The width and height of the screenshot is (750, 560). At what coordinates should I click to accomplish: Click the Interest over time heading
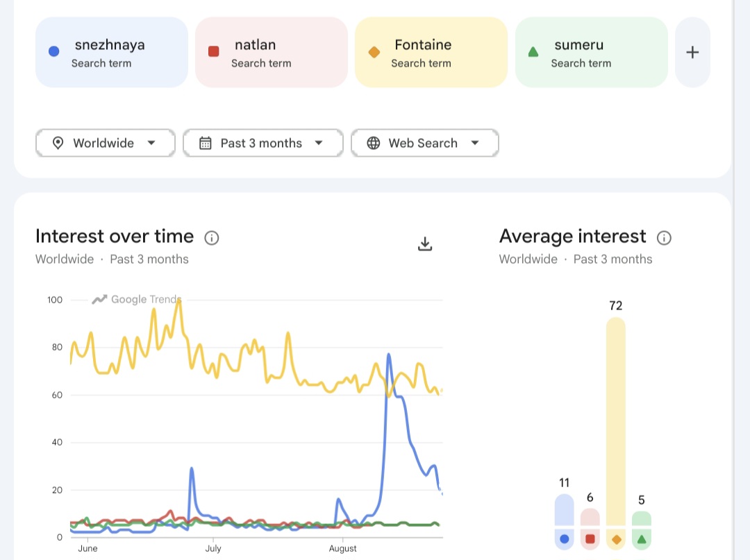[115, 237]
